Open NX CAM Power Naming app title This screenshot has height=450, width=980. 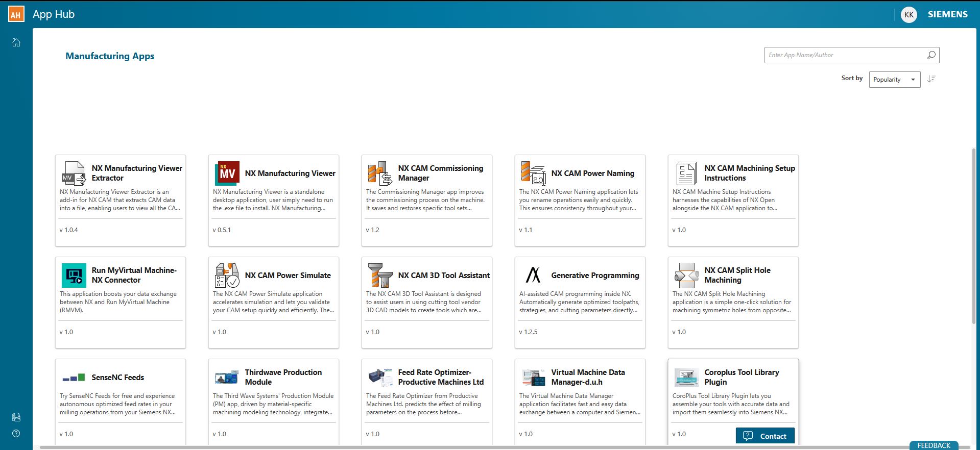tap(592, 173)
